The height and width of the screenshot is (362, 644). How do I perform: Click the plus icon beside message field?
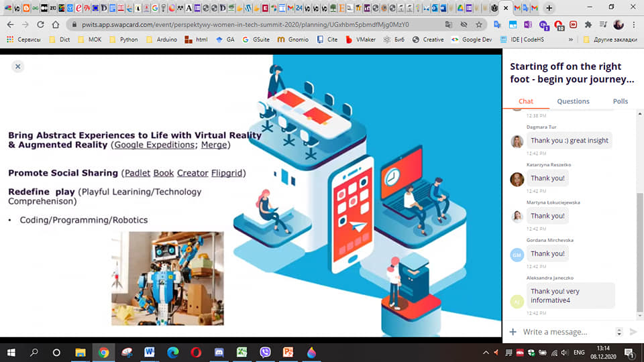click(x=513, y=332)
